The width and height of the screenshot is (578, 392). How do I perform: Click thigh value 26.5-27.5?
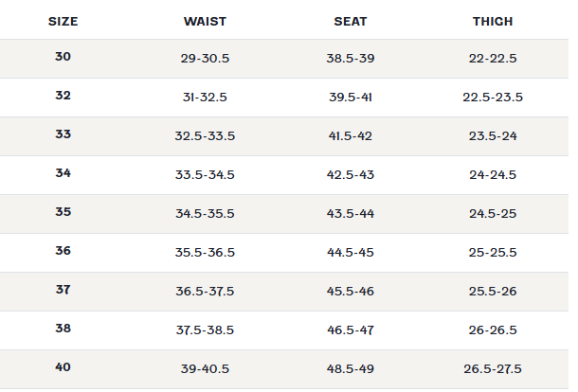493,368
